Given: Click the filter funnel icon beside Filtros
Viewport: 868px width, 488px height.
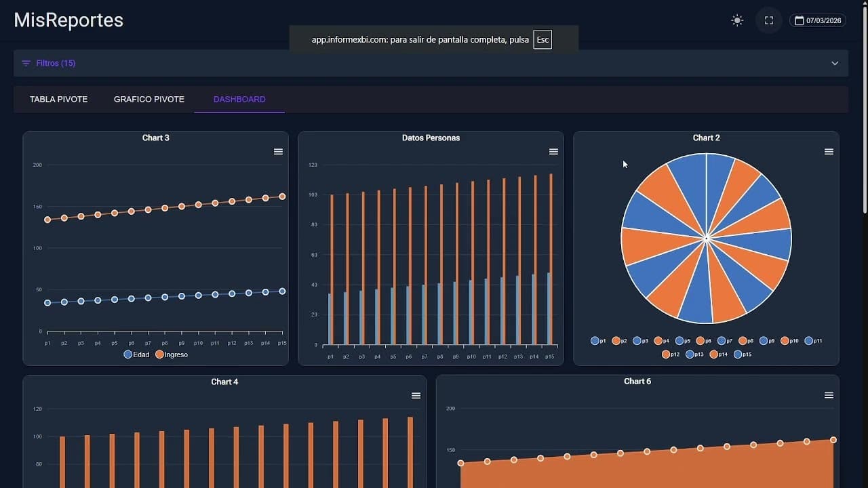Looking at the screenshot, I should tap(26, 63).
